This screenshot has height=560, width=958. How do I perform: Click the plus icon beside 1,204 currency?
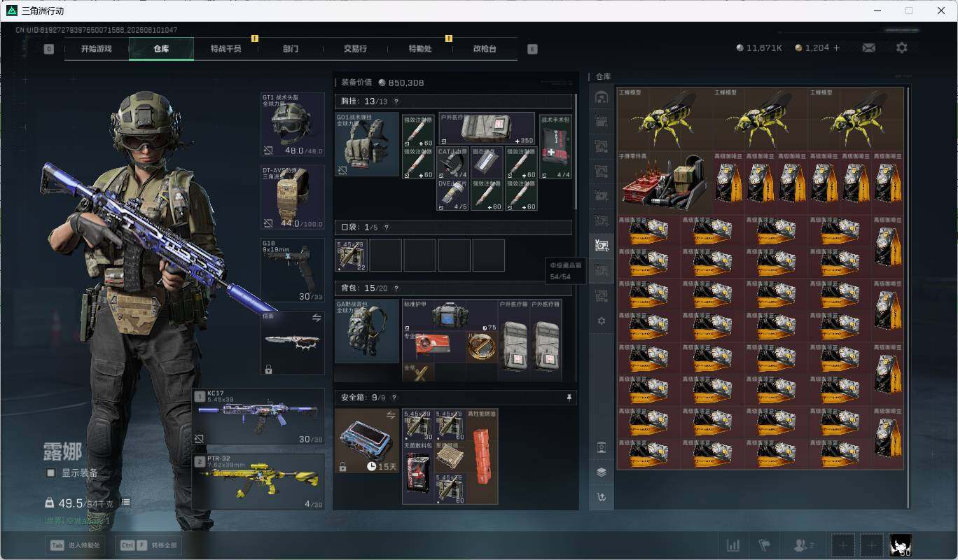[836, 48]
